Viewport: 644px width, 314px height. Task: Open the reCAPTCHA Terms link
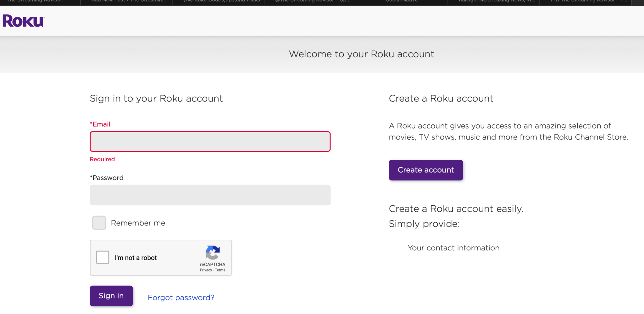coord(220,270)
